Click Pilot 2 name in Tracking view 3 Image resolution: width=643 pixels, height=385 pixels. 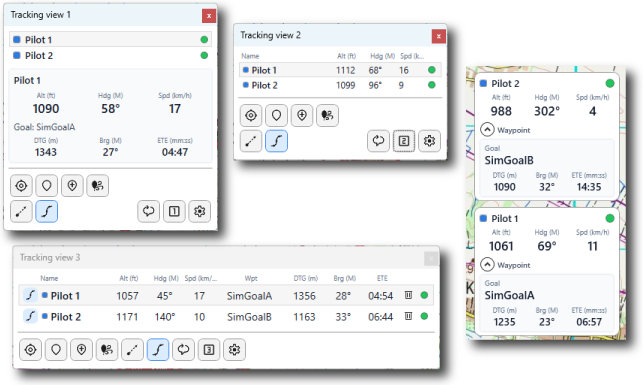click(66, 317)
